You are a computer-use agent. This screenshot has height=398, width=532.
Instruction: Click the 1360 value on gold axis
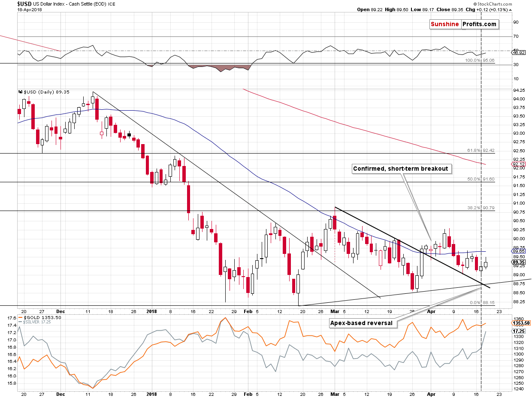click(x=517, y=319)
